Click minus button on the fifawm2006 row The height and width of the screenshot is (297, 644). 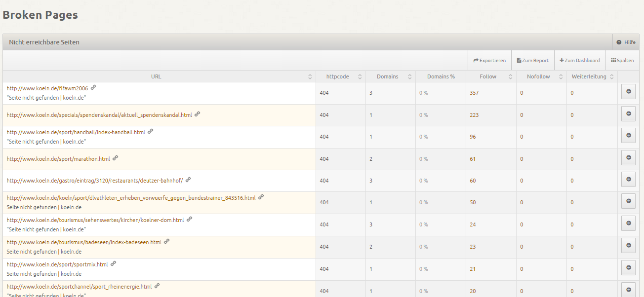(x=628, y=92)
